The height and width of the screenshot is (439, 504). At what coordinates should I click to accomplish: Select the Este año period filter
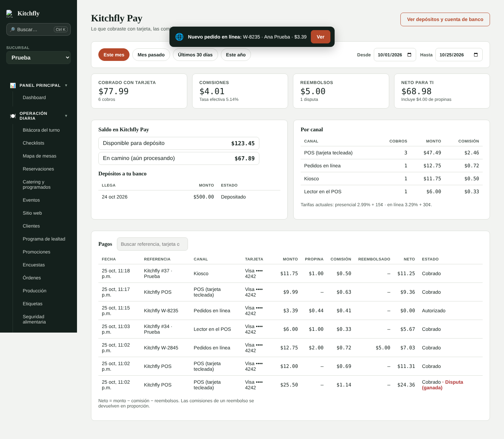point(236,55)
